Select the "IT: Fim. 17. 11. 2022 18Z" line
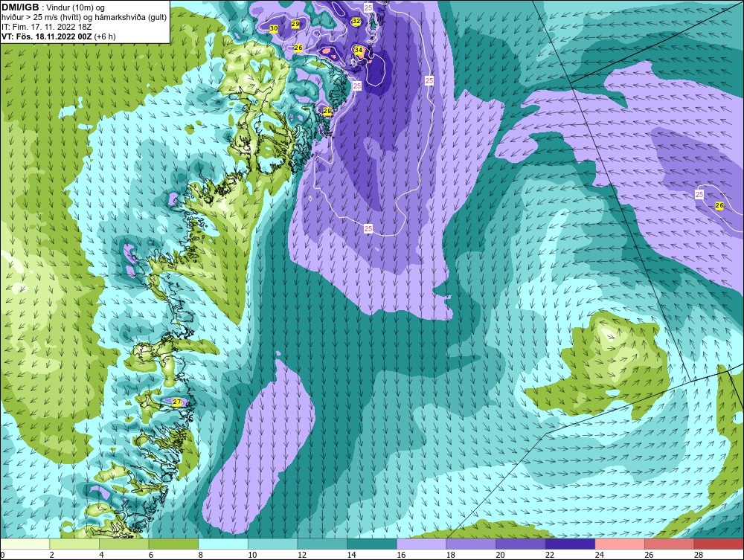Image resolution: width=744 pixels, height=560 pixels. (46, 27)
